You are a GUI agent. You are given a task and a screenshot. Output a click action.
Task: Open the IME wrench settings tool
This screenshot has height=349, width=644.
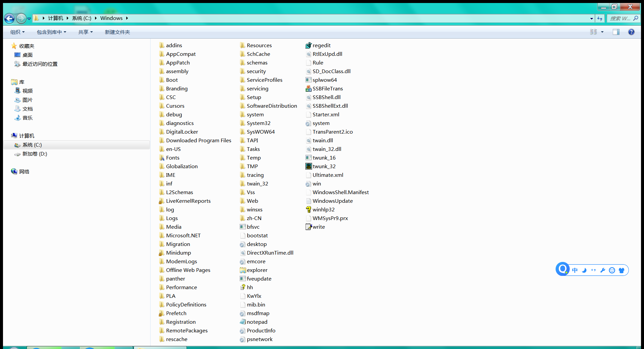(x=603, y=270)
